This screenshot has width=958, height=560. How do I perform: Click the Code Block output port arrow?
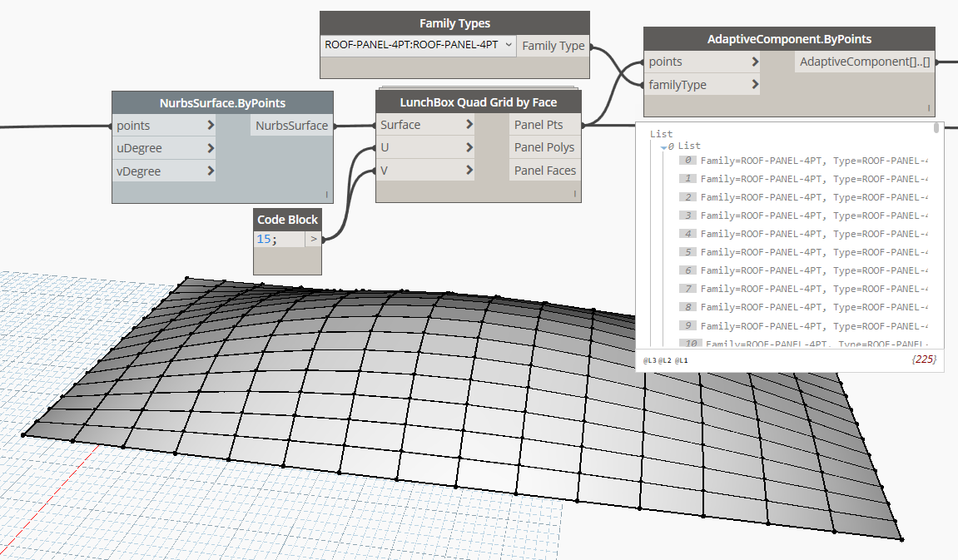click(313, 239)
